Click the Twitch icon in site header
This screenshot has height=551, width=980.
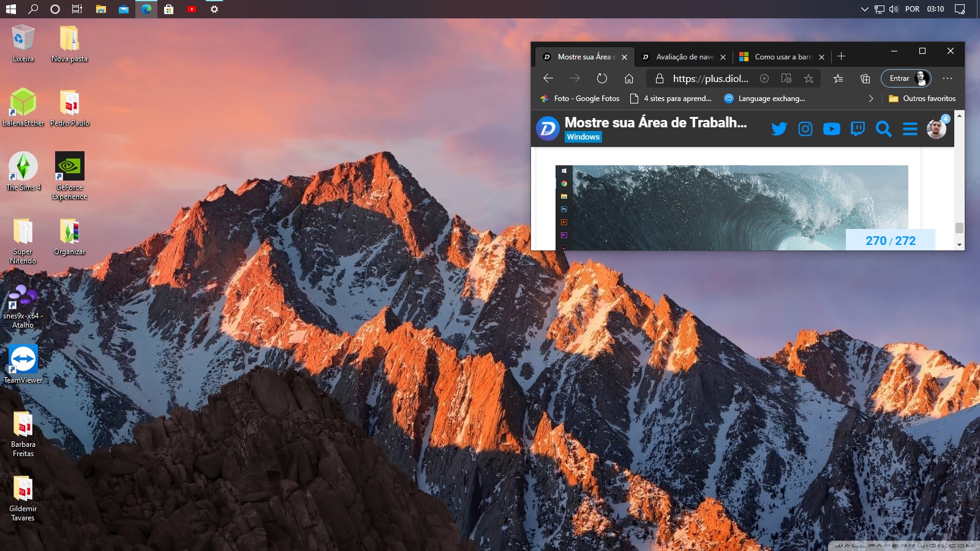(x=858, y=129)
